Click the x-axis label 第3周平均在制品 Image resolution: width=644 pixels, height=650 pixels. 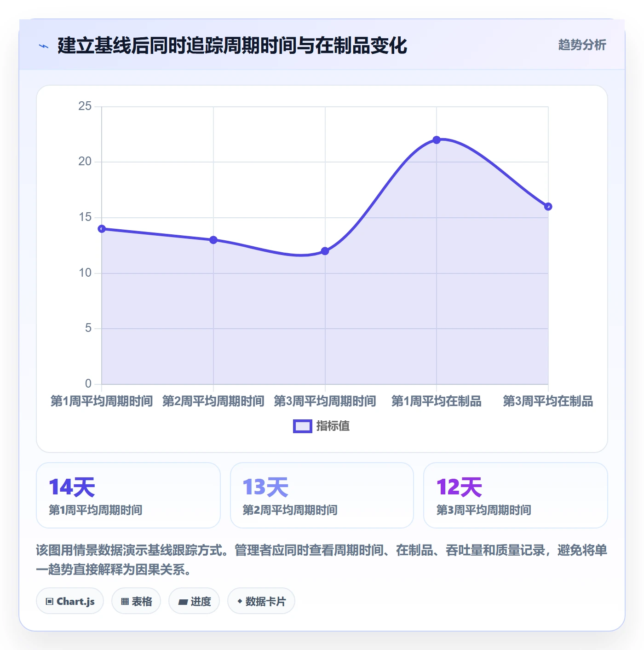[x=548, y=401]
